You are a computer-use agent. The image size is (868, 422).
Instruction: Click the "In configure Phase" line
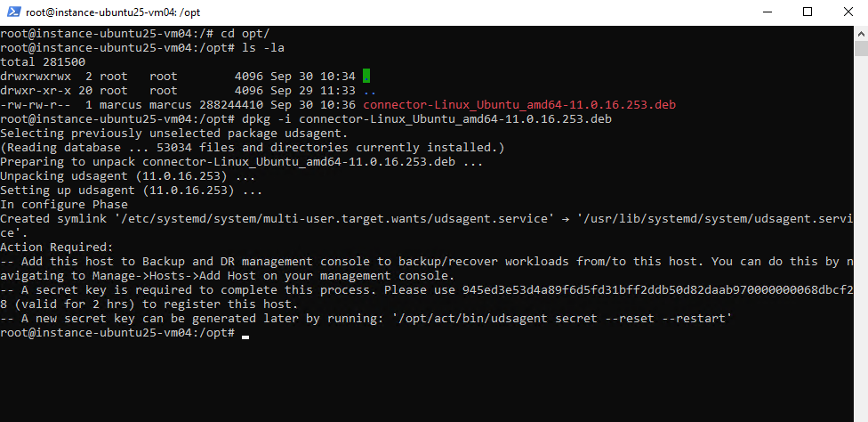click(x=64, y=205)
